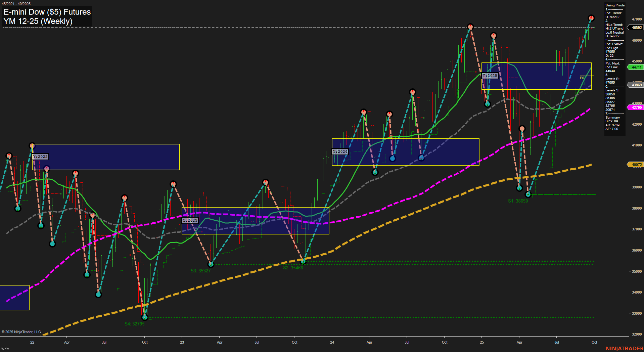Click the F0 label inside the Y:2025 box
This screenshot has width=644, height=352.
click(581, 78)
